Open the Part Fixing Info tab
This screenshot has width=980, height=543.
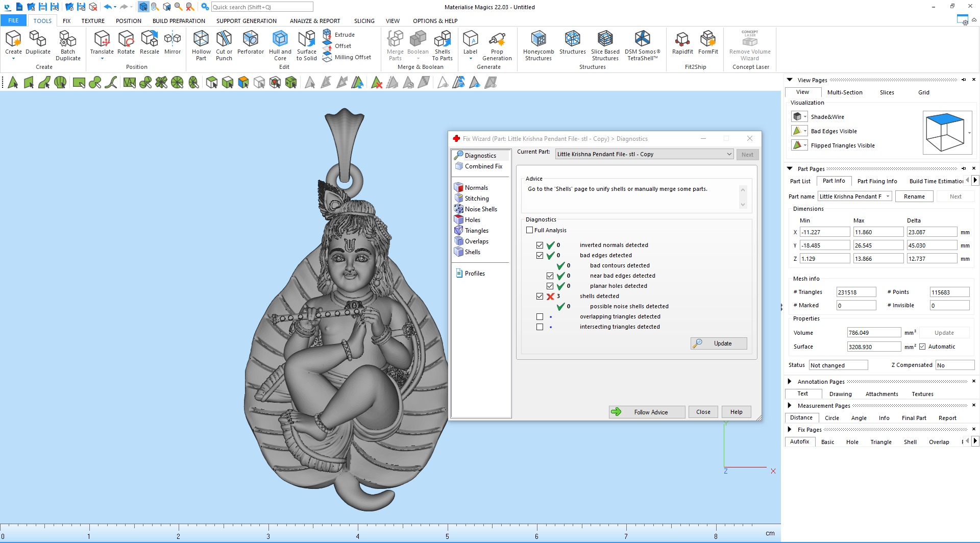(877, 181)
